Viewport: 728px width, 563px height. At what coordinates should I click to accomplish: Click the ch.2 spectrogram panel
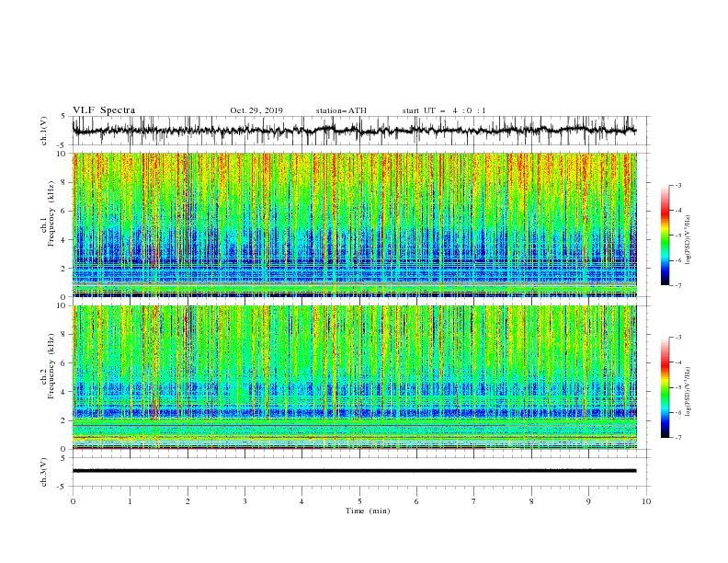point(355,377)
